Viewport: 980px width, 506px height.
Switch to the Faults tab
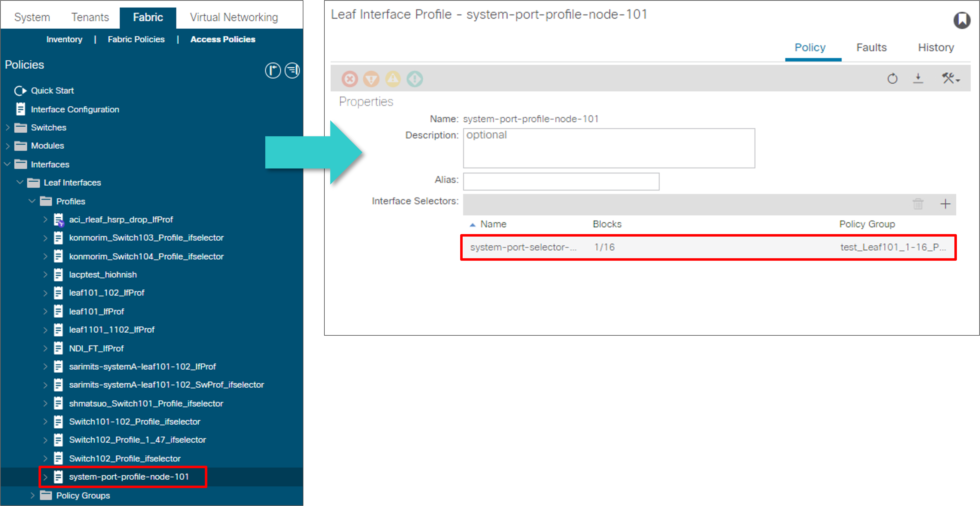click(871, 47)
